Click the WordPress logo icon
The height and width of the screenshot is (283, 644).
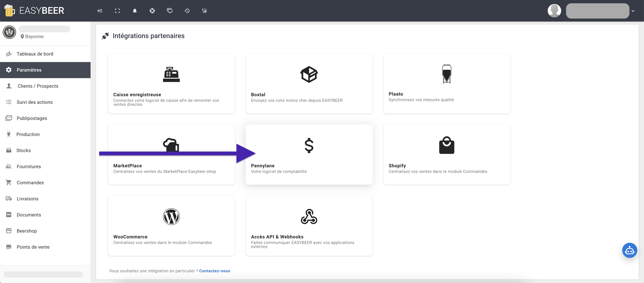(171, 216)
